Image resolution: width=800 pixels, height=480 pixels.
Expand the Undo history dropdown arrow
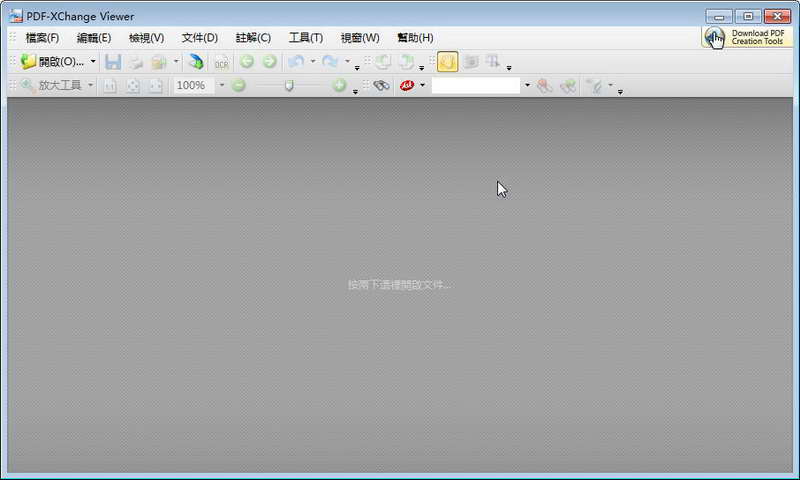(313, 62)
